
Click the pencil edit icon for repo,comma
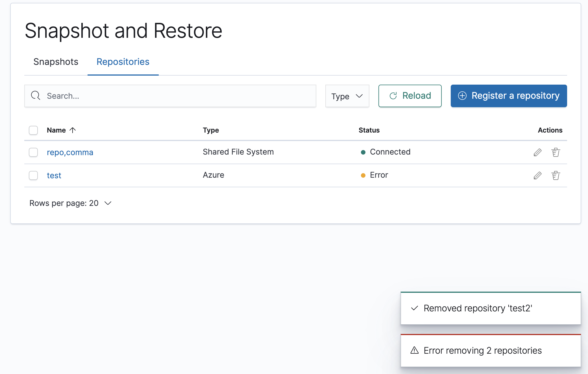click(x=537, y=152)
